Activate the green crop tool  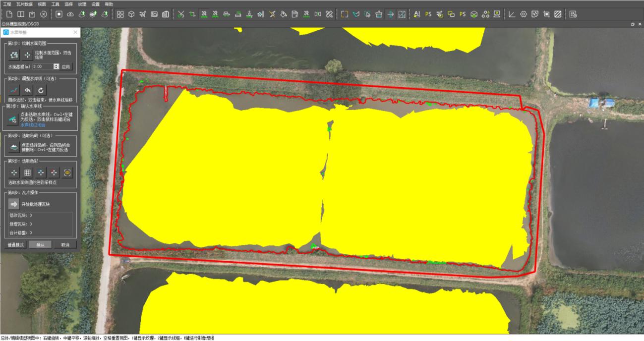click(x=192, y=14)
